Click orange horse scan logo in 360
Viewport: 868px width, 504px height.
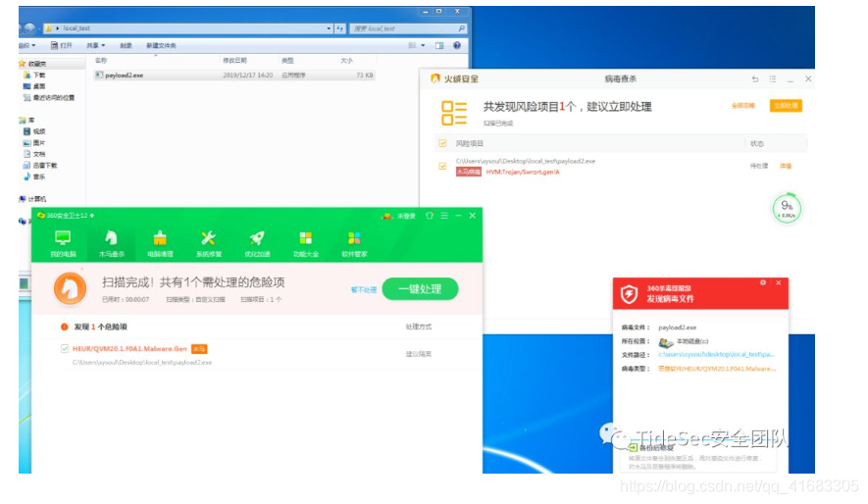coord(70,288)
